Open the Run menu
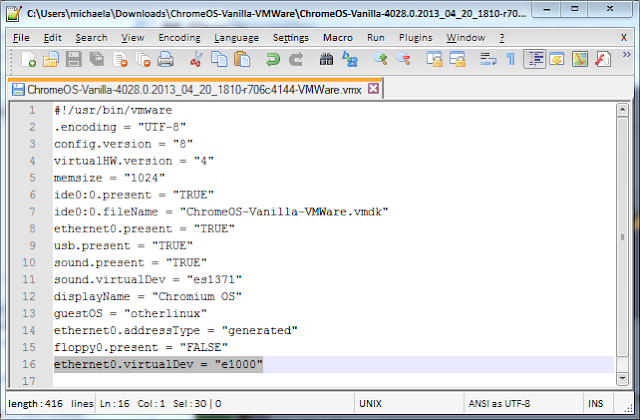 point(376,38)
